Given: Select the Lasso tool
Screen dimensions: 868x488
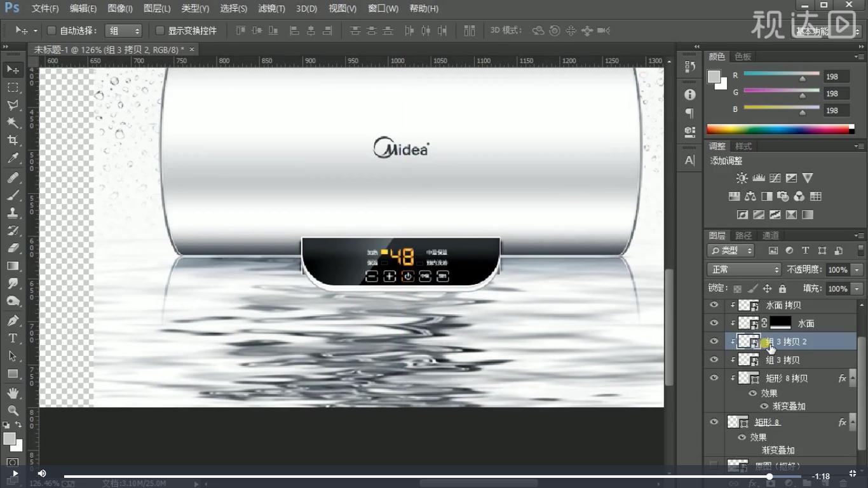Looking at the screenshot, I should (x=13, y=105).
